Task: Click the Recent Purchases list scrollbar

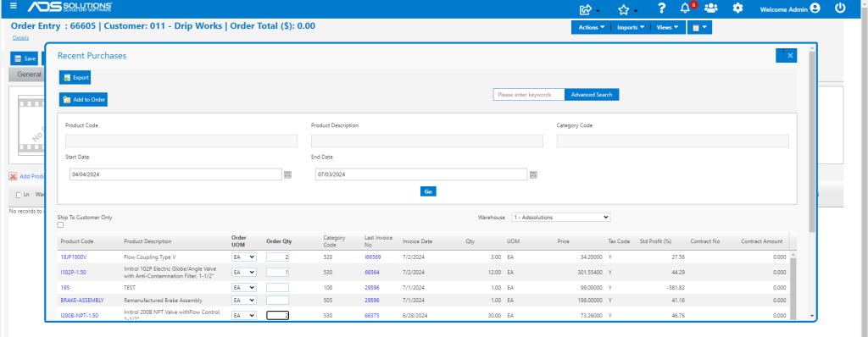Action: pyautogui.click(x=793, y=285)
